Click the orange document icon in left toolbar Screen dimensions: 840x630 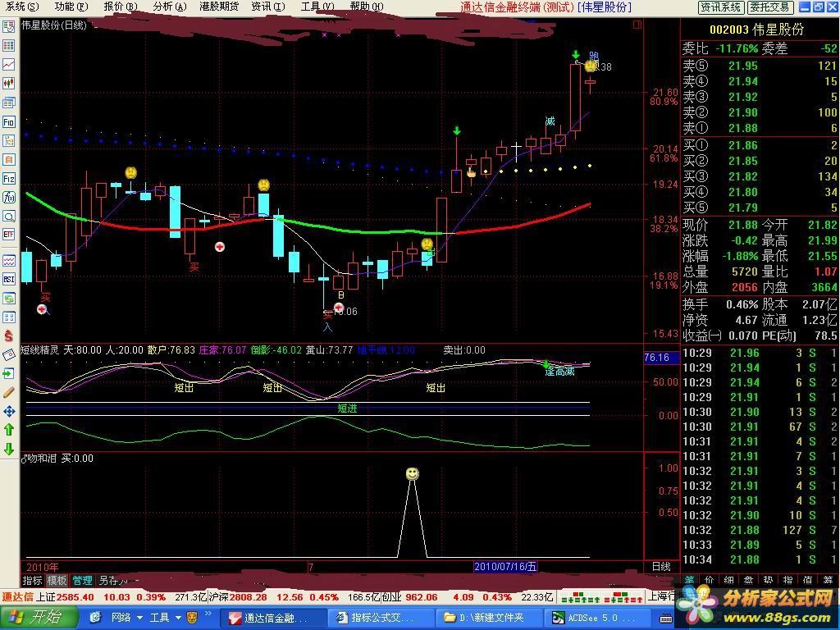(8, 160)
